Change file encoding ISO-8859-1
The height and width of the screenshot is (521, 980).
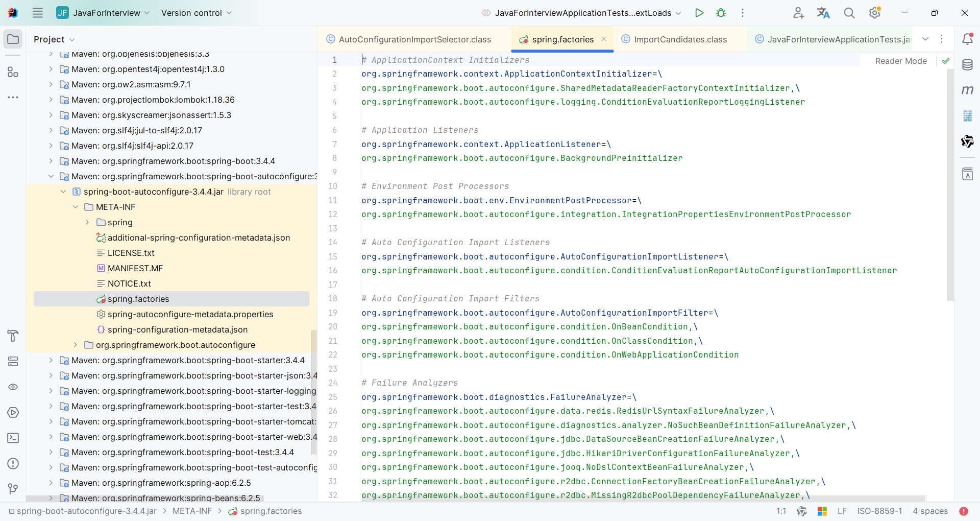[x=879, y=511]
